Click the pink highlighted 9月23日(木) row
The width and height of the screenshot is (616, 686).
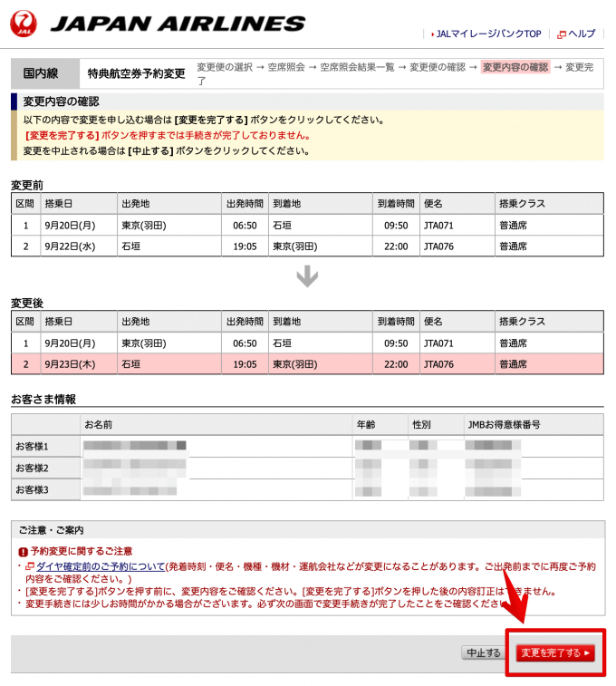click(307, 364)
